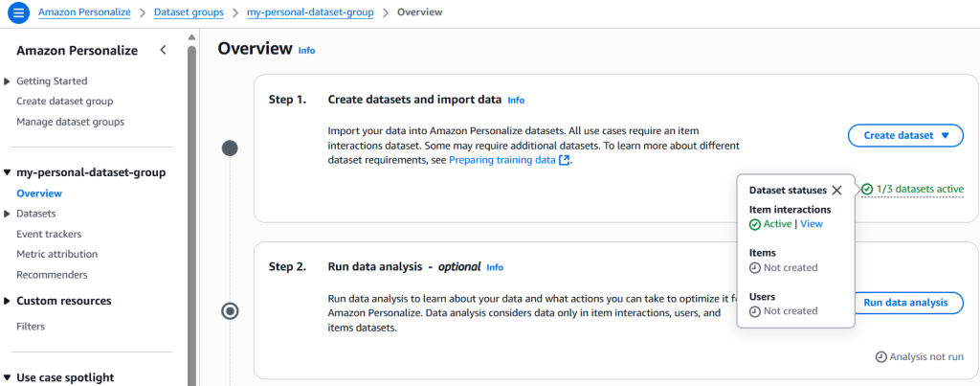Click Info link next to Overview heading
Screen dimensions: 980x386
(307, 51)
